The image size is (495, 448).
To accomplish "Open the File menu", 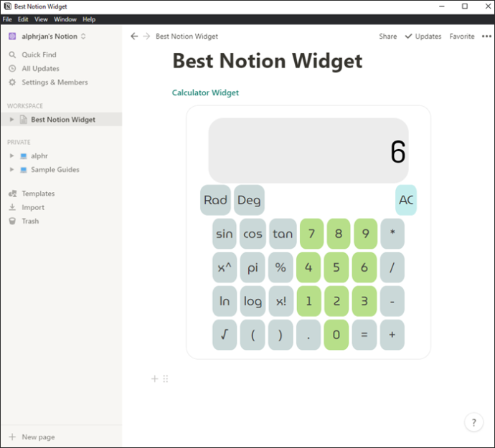I will coord(7,19).
